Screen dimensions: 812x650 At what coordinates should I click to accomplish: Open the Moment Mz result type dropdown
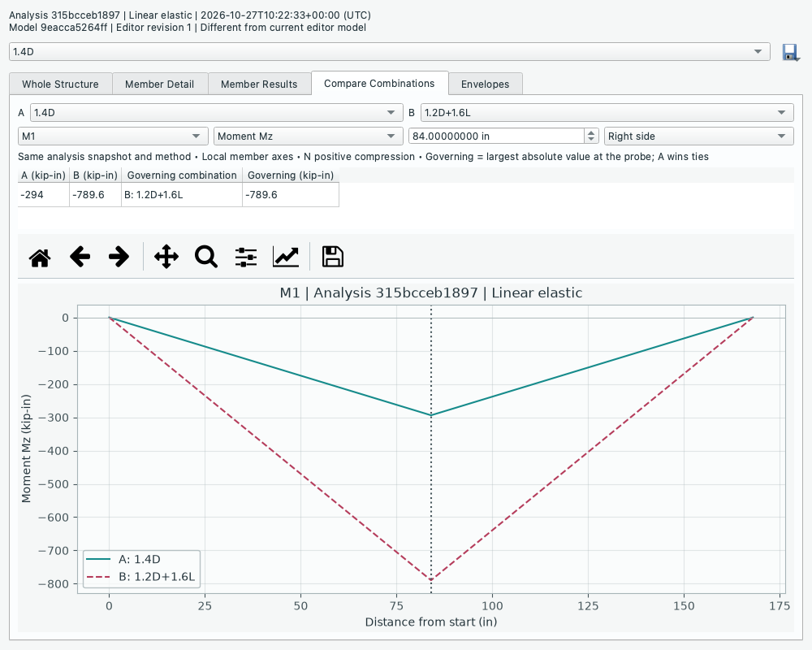(x=308, y=136)
